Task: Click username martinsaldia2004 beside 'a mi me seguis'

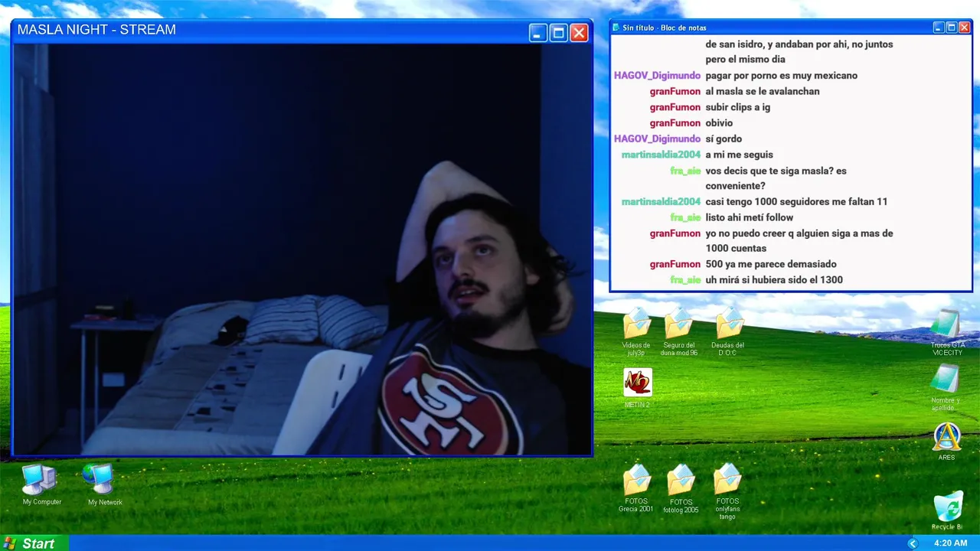Action: 661,155
